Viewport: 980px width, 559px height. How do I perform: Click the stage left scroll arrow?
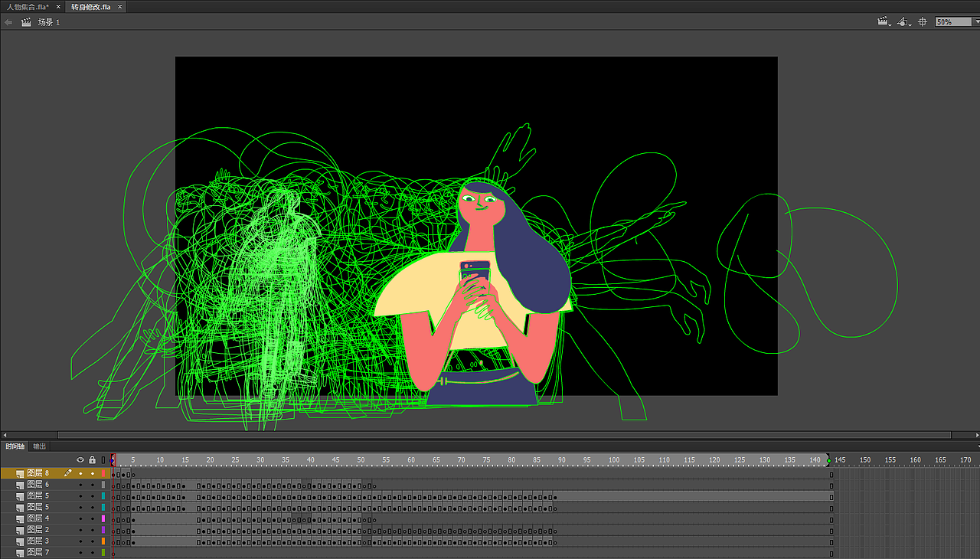tap(5, 435)
